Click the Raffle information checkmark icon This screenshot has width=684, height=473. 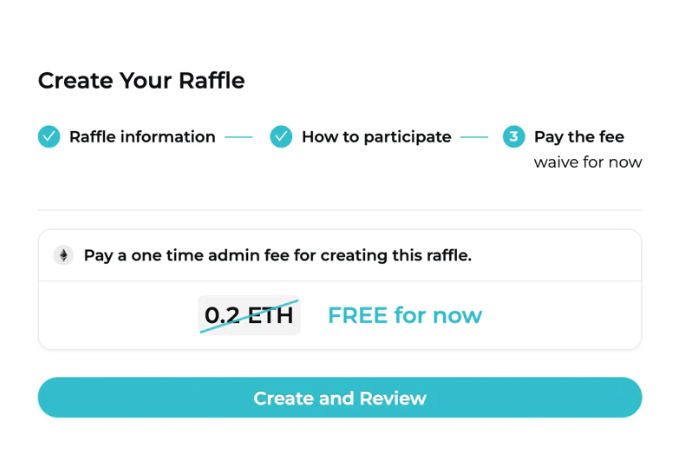pyautogui.click(x=49, y=137)
